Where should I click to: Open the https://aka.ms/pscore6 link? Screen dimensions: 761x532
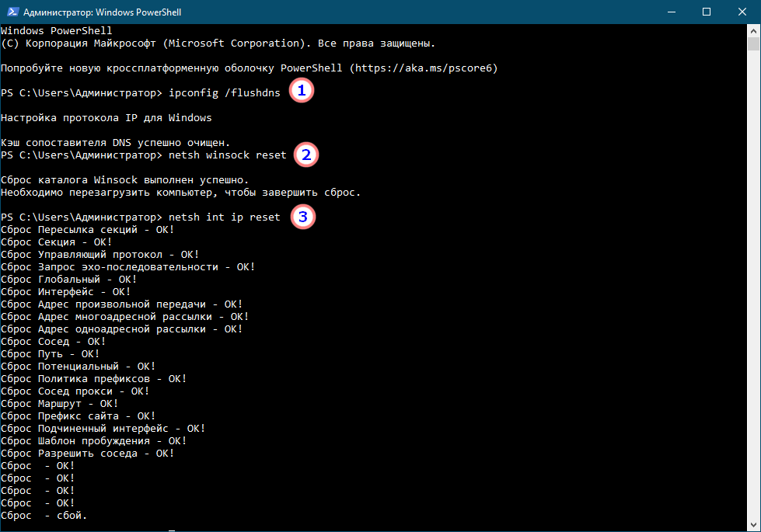(421, 68)
